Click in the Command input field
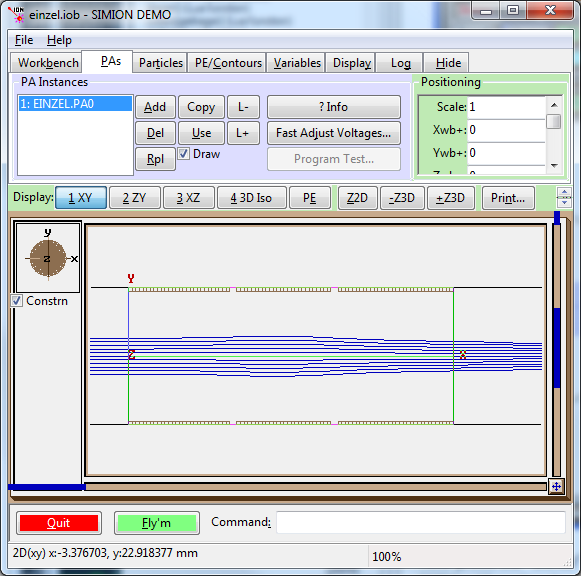Image resolution: width=581 pixels, height=576 pixels. 421,522
